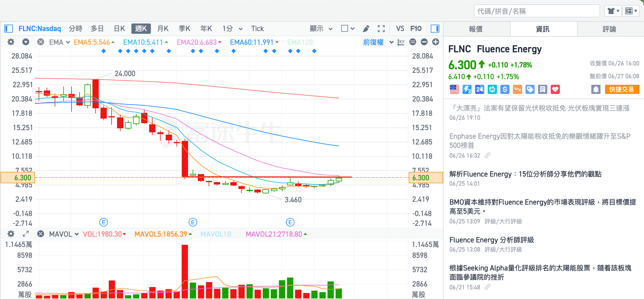Add FLNC to favorites with heart
The width and height of the screenshot is (644, 299).
555,89
